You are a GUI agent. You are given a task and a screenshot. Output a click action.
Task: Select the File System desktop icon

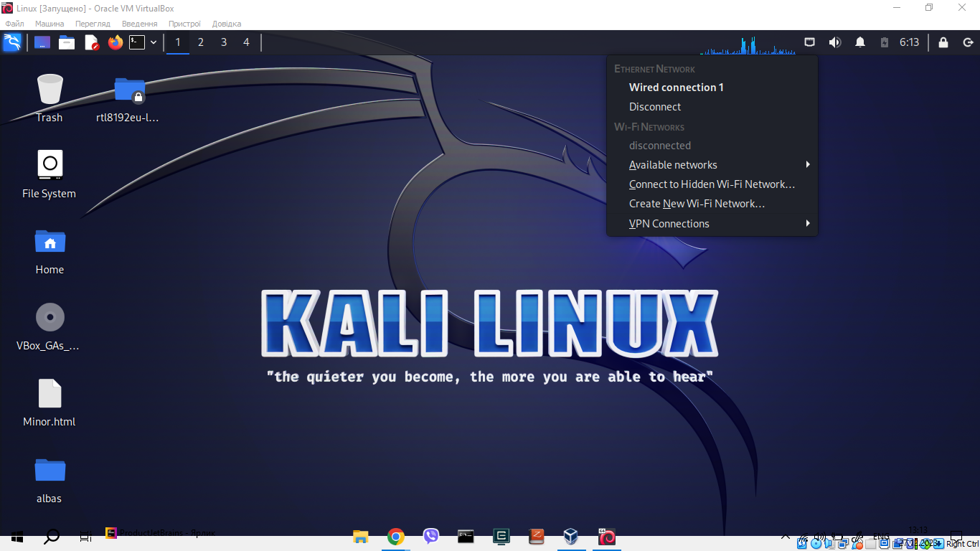point(50,174)
